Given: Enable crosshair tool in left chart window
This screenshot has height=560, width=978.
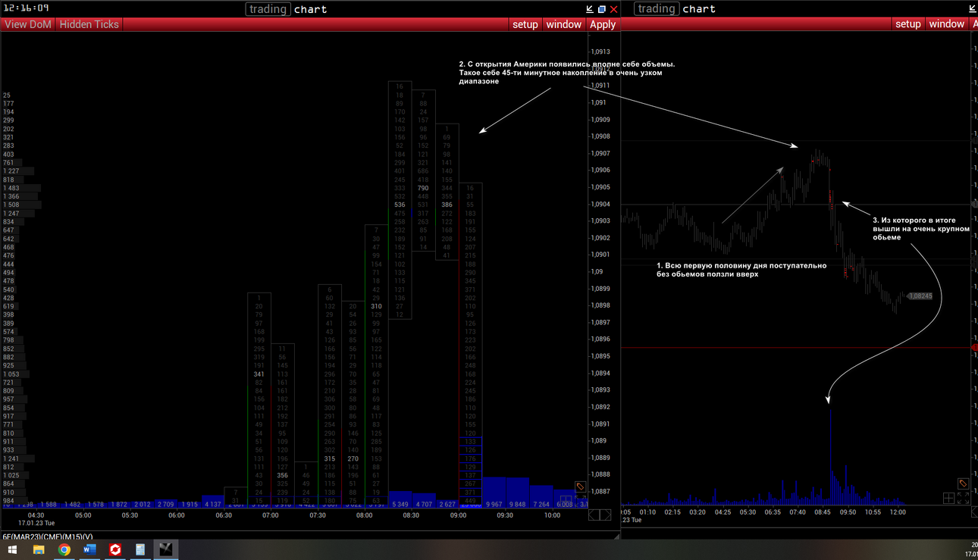Looking at the screenshot, I should coord(566,499).
